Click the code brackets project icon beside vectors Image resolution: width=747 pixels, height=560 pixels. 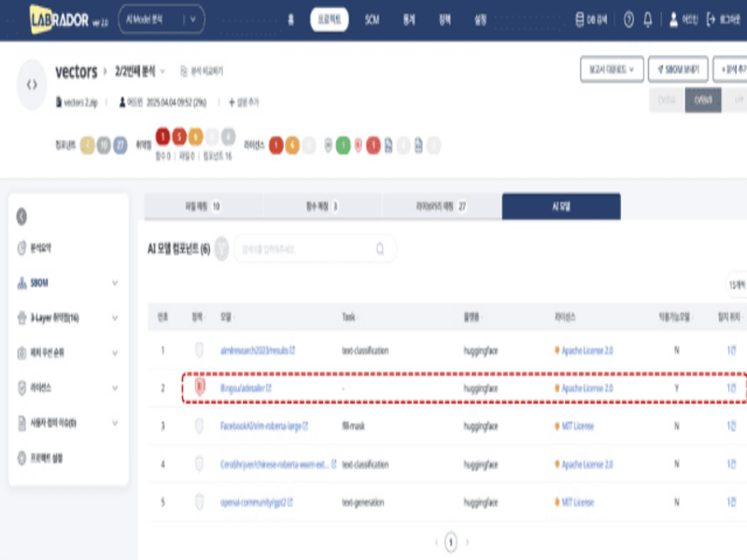pos(32,84)
